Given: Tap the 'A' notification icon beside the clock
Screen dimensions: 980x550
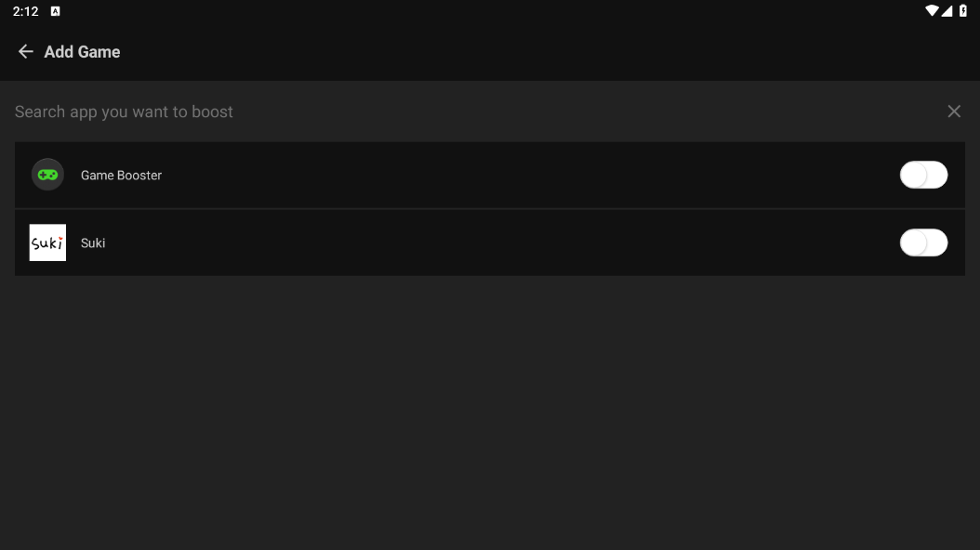Looking at the screenshot, I should (x=55, y=11).
